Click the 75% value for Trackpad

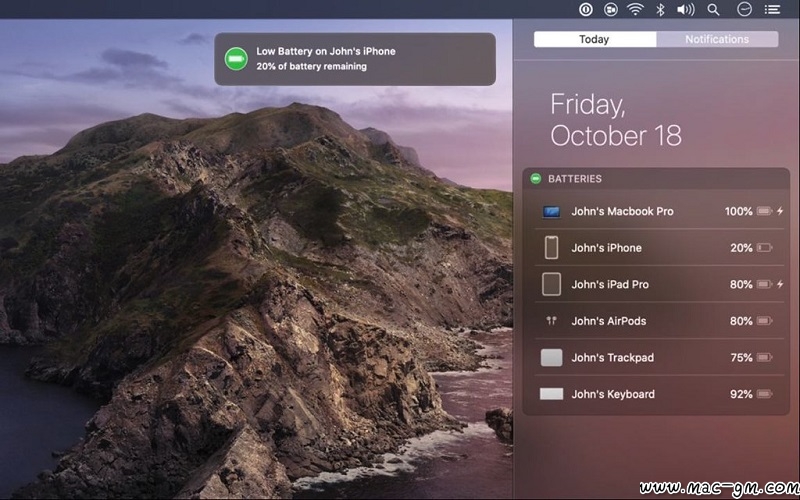pyautogui.click(x=741, y=358)
